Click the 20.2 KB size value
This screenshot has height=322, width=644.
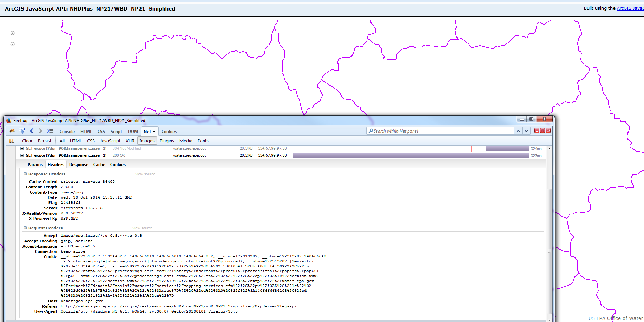246,155
